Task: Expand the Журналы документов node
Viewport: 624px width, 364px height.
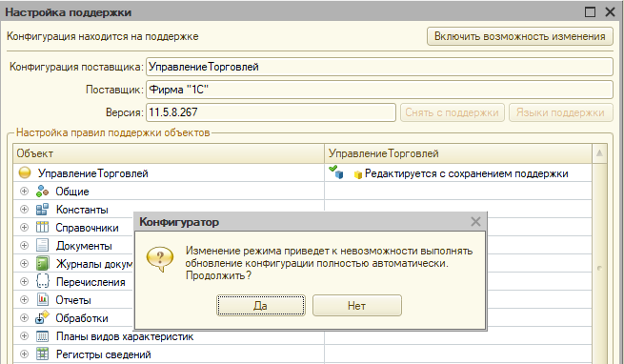Action: (x=24, y=264)
